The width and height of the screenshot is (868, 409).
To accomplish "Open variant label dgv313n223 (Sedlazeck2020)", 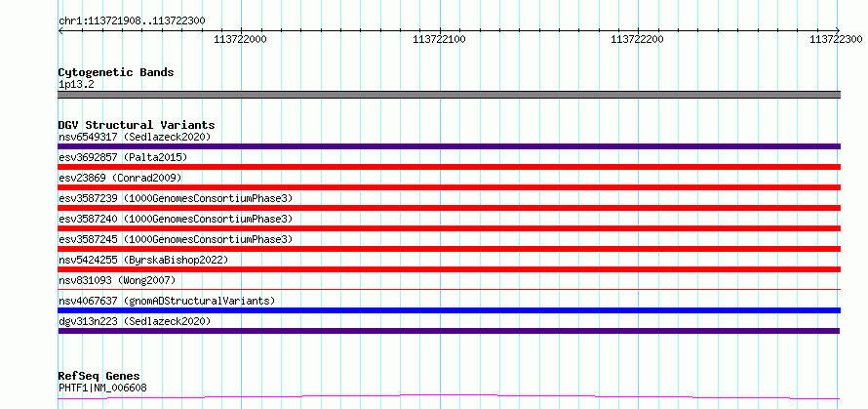I will (135, 321).
